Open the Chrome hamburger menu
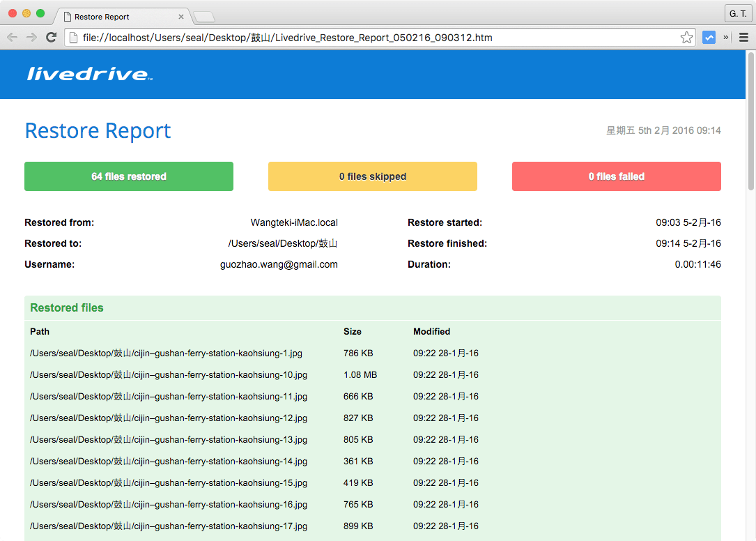This screenshot has height=541, width=756. [x=743, y=38]
